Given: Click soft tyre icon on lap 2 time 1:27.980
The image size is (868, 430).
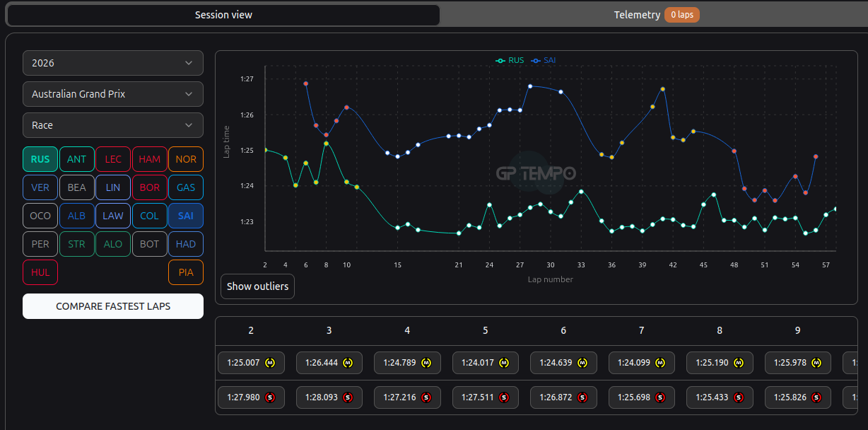Looking at the screenshot, I should [270, 397].
